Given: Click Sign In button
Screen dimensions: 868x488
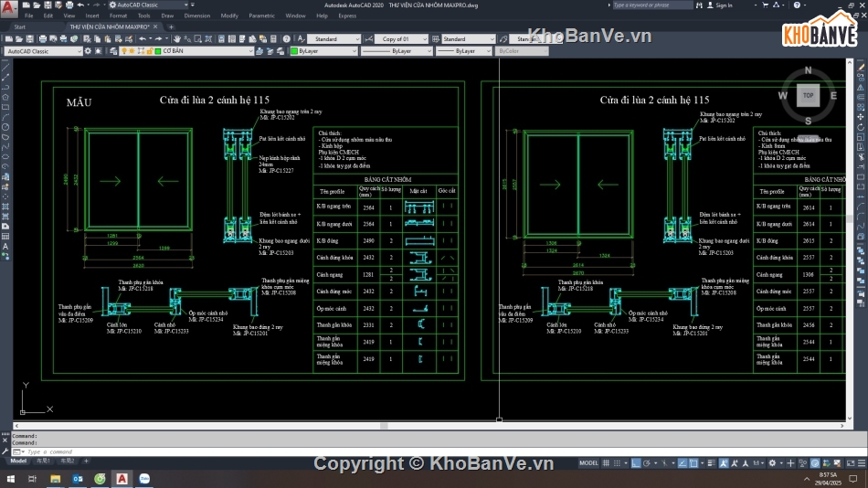Looking at the screenshot, I should (720, 5).
